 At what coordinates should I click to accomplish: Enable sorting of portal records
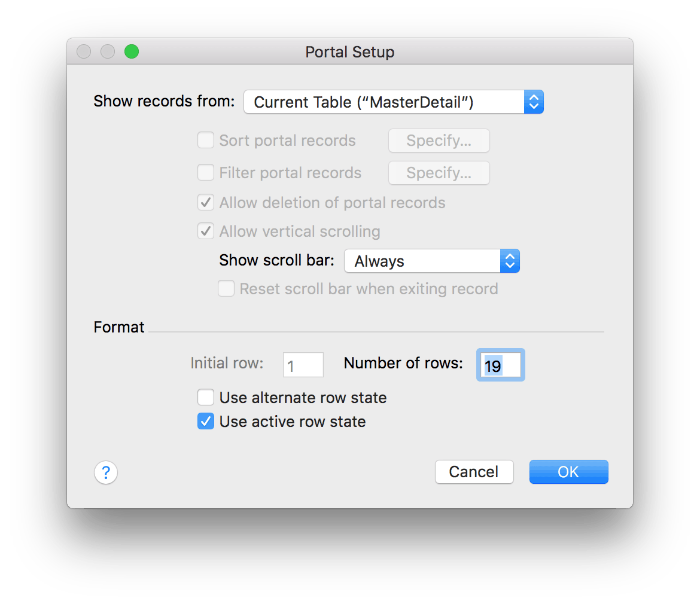206,140
